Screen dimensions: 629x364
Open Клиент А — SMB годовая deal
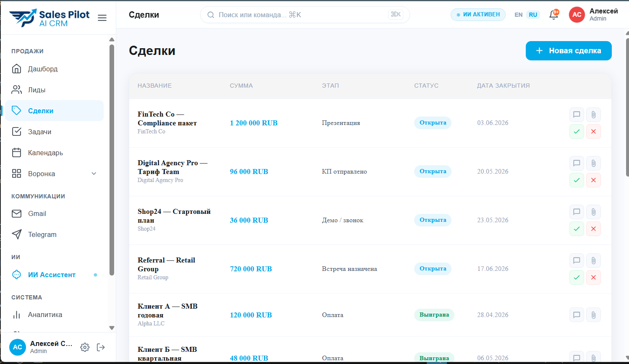[167, 311]
